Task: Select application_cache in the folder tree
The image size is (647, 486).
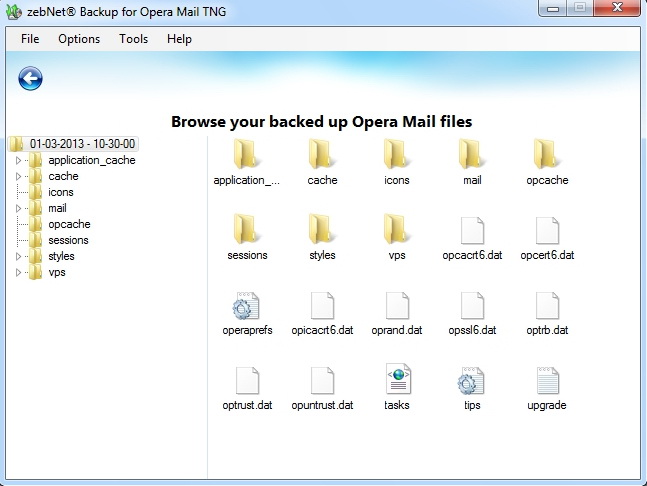Action: click(x=92, y=160)
